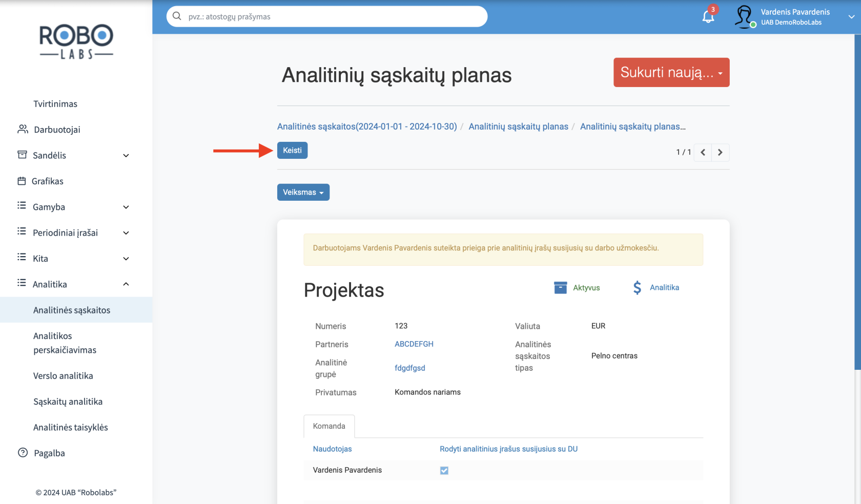Click the truncated last breadcrumb Analitinių sąskaitų planas...
This screenshot has width=861, height=504.
tap(632, 127)
